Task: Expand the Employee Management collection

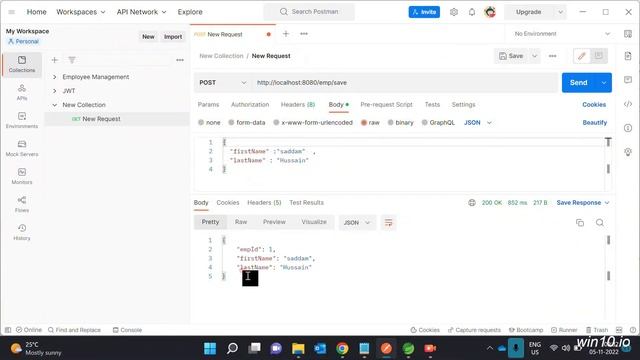Action: pos(55,77)
